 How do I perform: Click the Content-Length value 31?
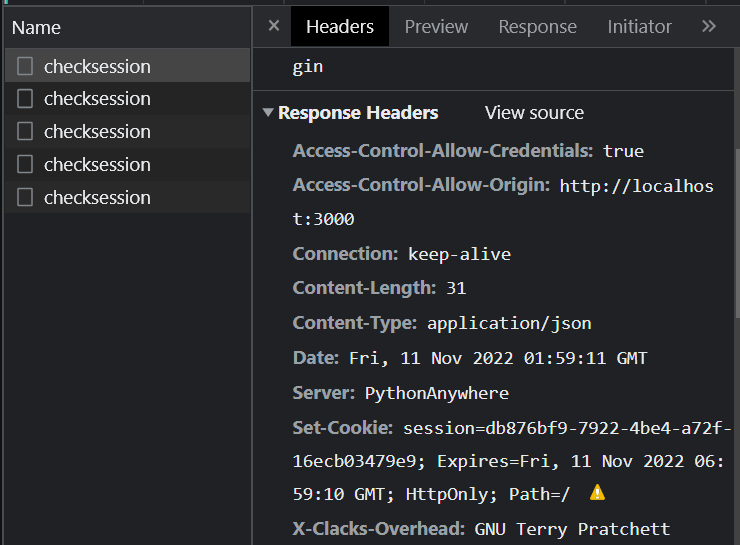pyautogui.click(x=456, y=288)
